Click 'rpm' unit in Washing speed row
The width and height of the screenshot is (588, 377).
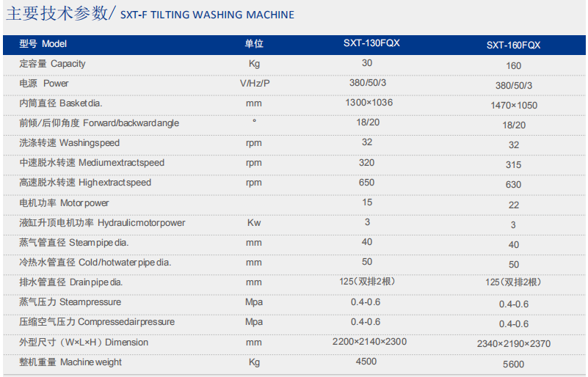click(254, 143)
